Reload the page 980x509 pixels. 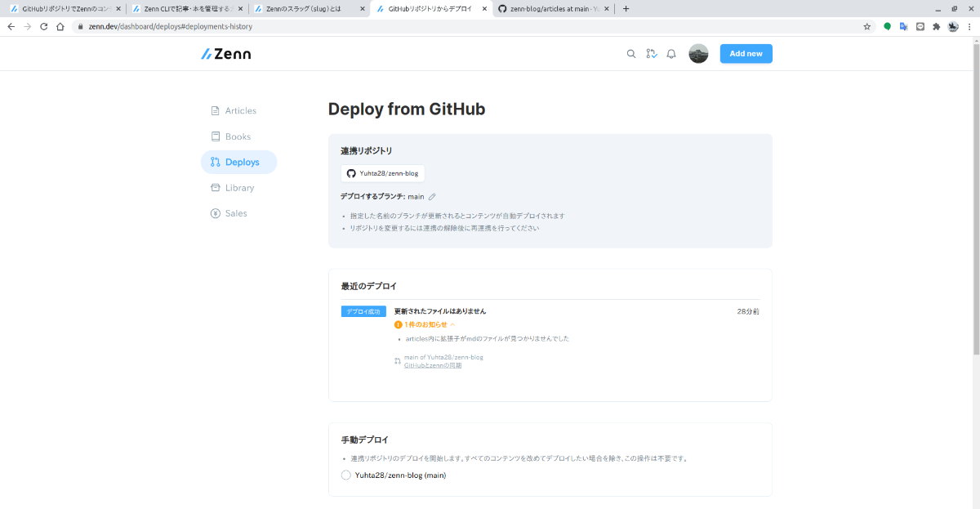[43, 26]
